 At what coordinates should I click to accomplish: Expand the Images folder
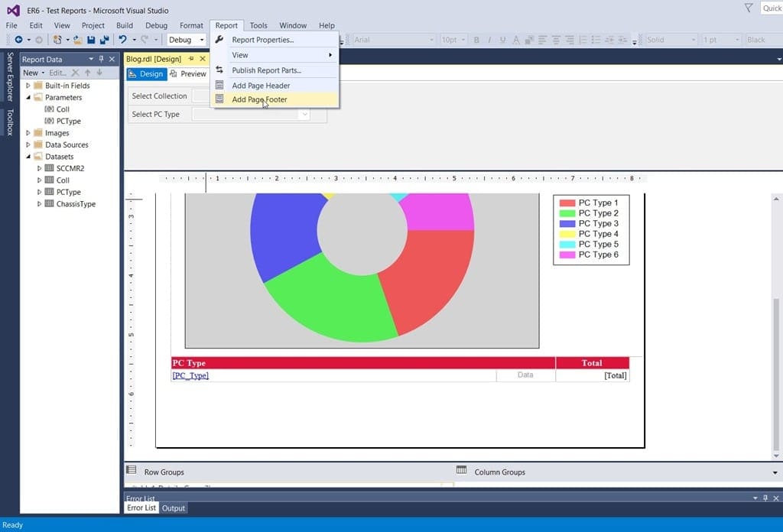click(x=28, y=133)
